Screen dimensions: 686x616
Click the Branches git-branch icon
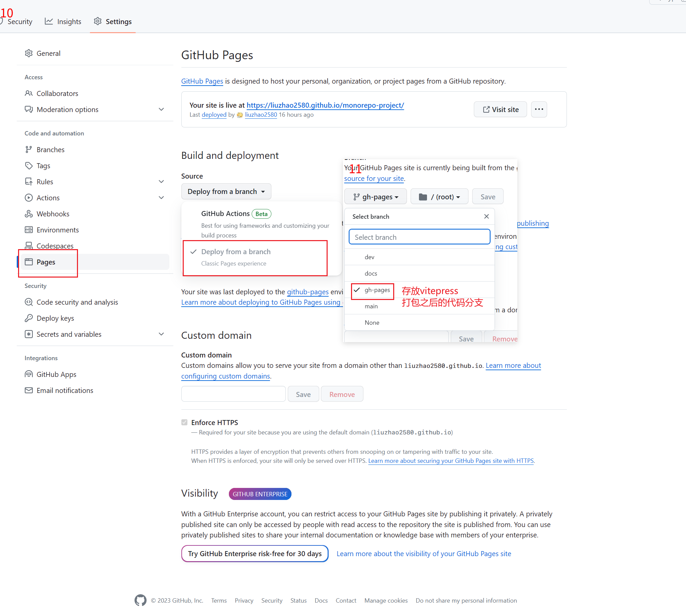pyautogui.click(x=29, y=149)
